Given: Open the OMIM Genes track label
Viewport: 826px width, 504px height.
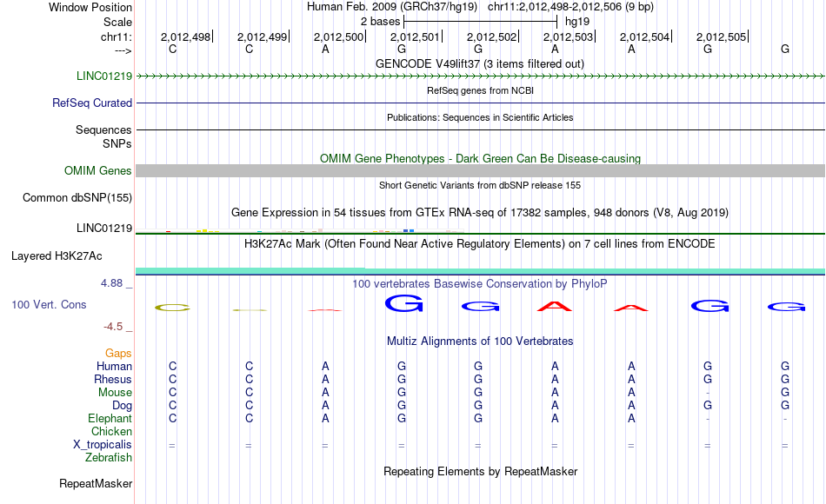Looking at the screenshot, I should click(98, 170).
